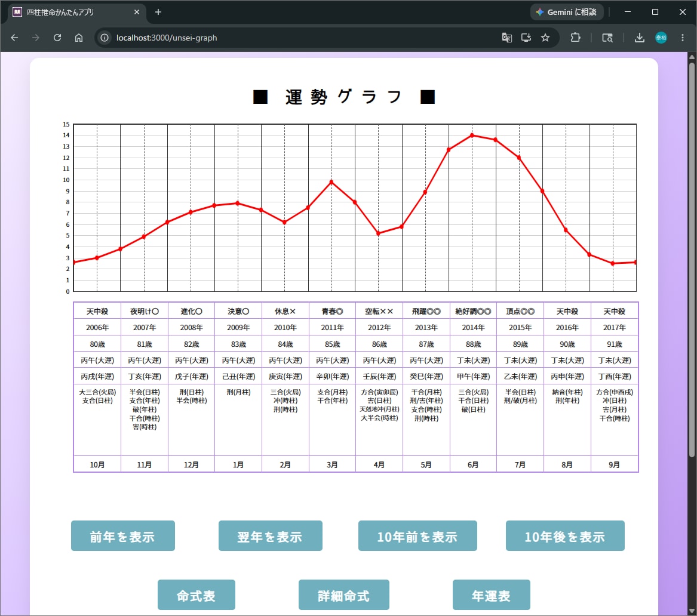
Task: Click the site info icon in address bar
Action: click(105, 38)
